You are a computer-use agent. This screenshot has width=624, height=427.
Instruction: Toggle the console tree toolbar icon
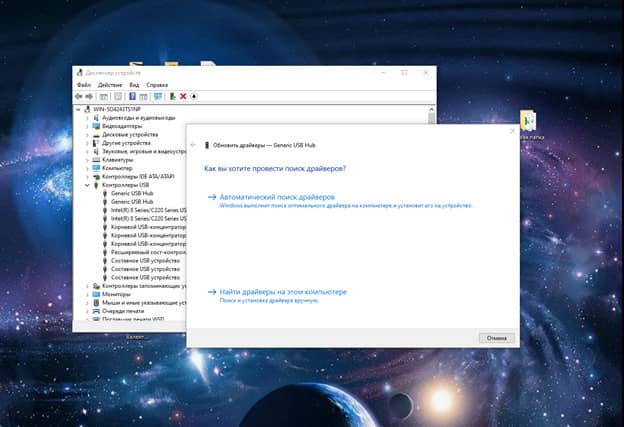click(x=103, y=96)
